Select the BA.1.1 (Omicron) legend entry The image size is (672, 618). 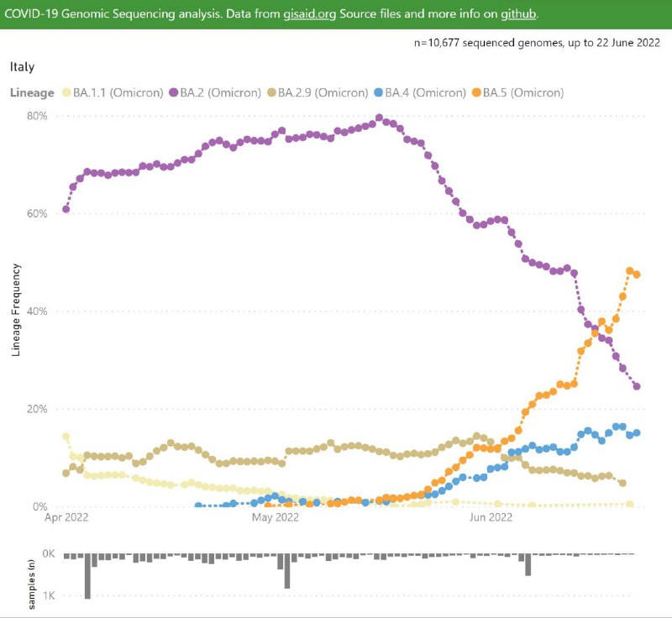[113, 92]
